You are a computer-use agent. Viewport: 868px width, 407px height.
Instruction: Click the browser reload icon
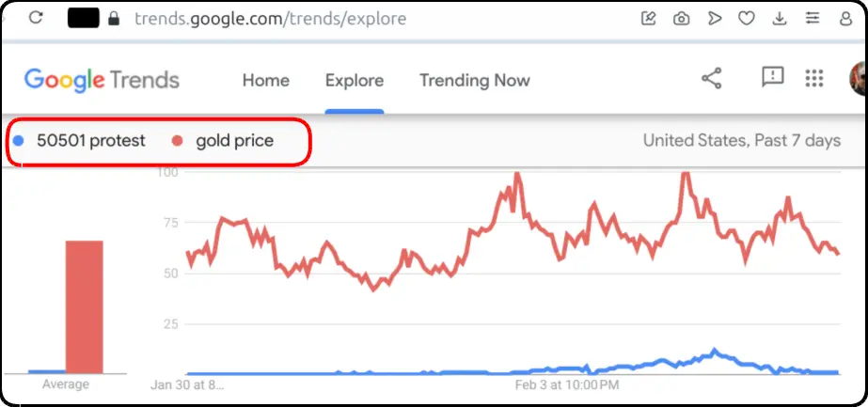[x=36, y=18]
